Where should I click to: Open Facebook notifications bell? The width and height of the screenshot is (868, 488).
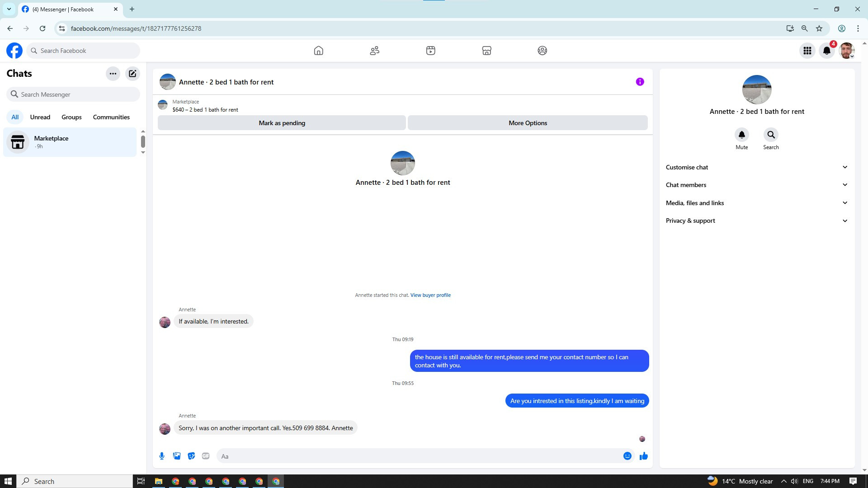point(826,51)
